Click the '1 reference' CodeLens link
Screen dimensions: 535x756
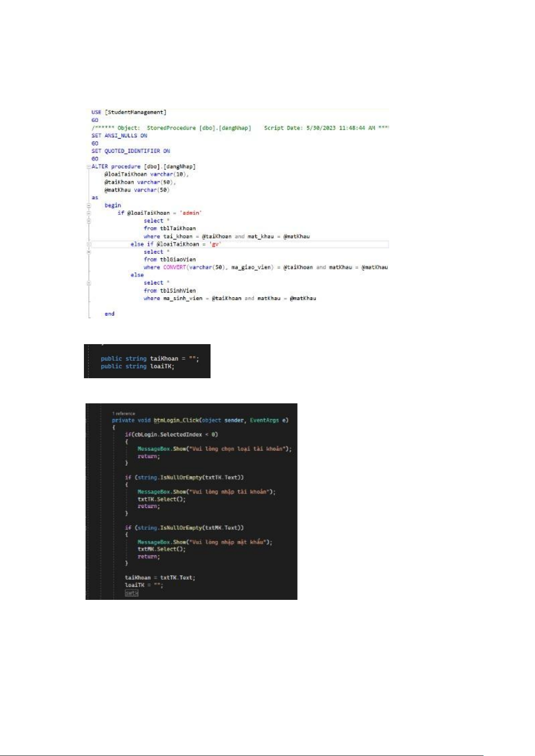123,414
